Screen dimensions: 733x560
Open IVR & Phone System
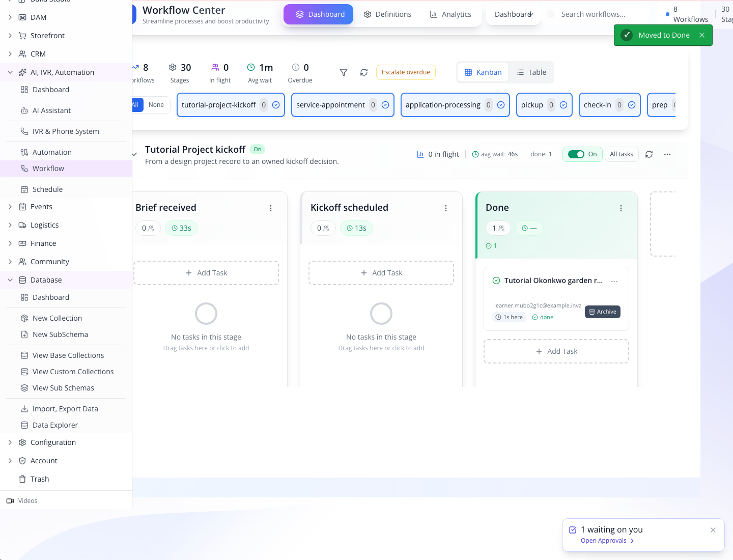tap(66, 131)
